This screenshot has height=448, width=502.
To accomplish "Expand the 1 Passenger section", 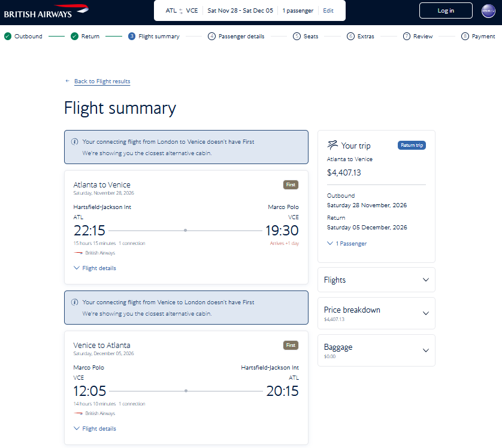I will click(347, 244).
